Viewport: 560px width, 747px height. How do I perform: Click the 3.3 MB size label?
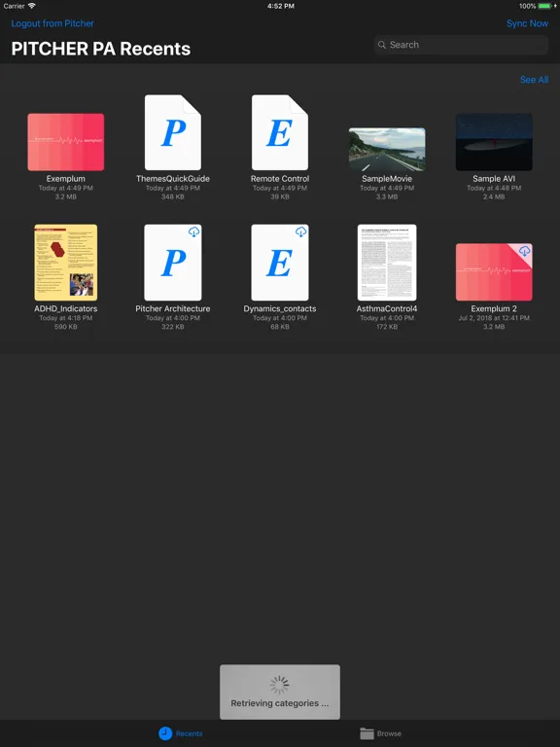tap(387, 196)
